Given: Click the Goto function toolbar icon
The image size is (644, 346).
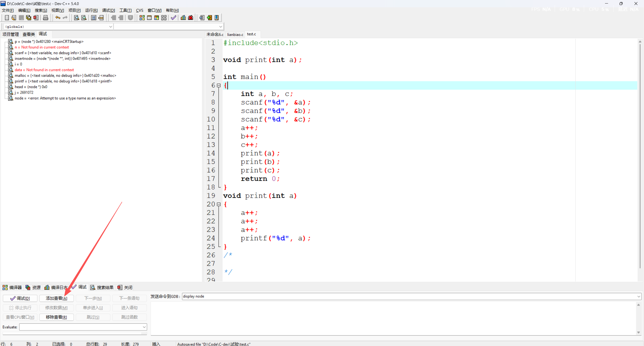Looking at the screenshot, I should [x=94, y=18].
